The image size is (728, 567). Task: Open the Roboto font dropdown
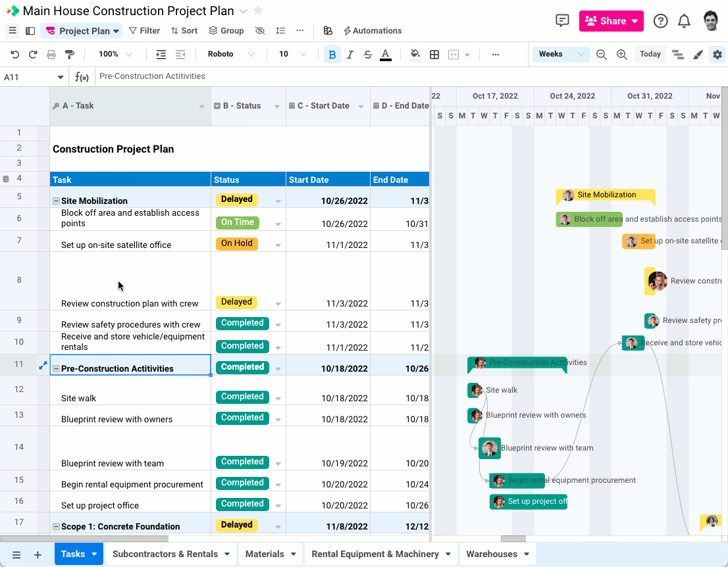click(x=231, y=55)
